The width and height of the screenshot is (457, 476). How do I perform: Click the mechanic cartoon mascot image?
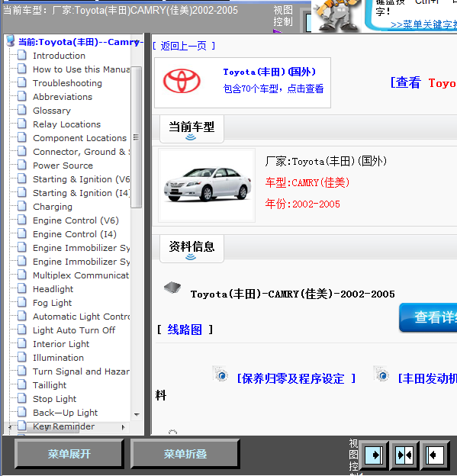[x=336, y=15]
